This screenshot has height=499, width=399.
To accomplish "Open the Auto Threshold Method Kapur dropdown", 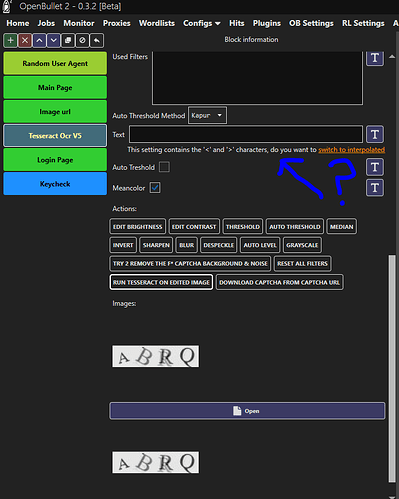I will [x=207, y=115].
